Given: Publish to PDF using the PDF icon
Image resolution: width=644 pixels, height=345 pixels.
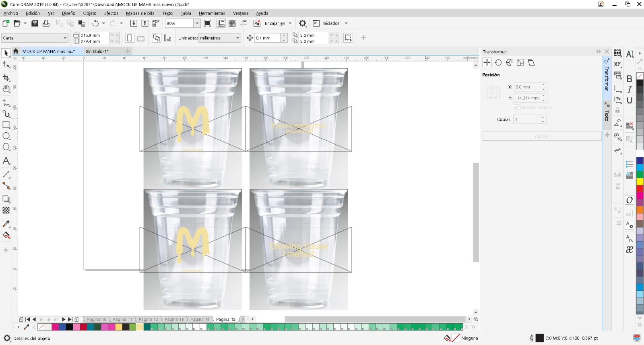Looking at the screenshot, I should (156, 23).
